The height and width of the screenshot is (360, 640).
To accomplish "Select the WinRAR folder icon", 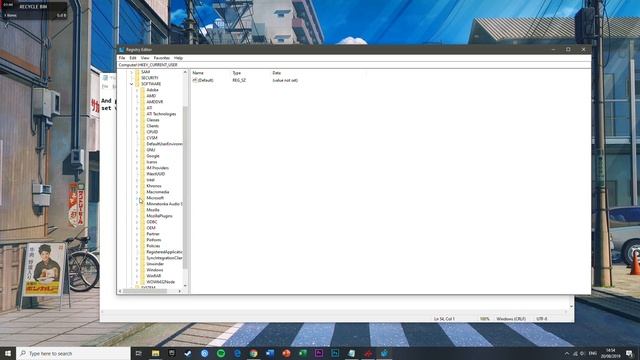I will tap(143, 276).
